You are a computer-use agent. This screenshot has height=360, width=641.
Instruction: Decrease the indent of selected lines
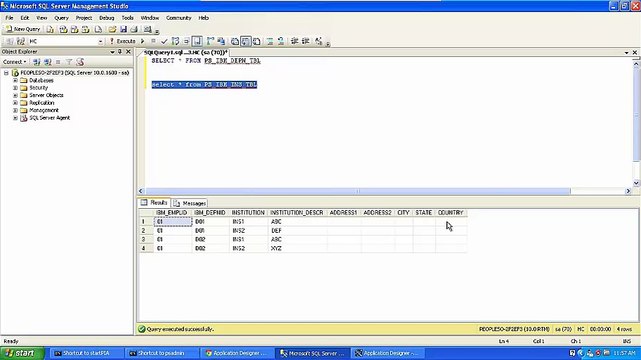tap(294, 41)
